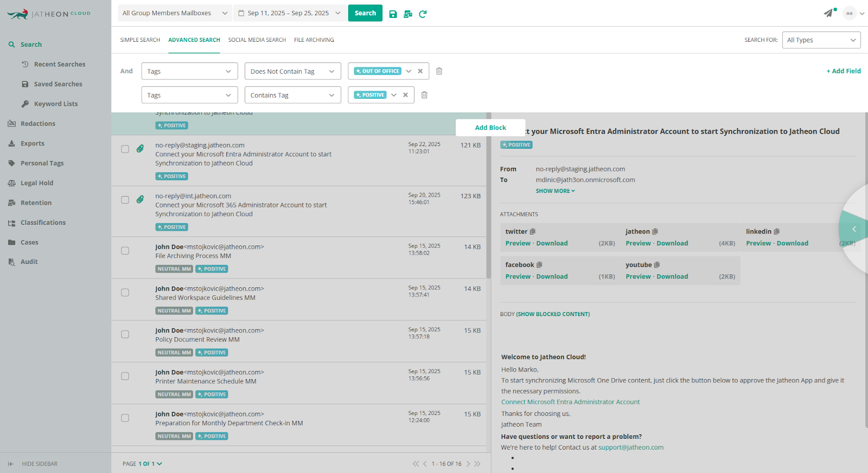Delete the 'Contains Tag' filter row

[x=425, y=95]
